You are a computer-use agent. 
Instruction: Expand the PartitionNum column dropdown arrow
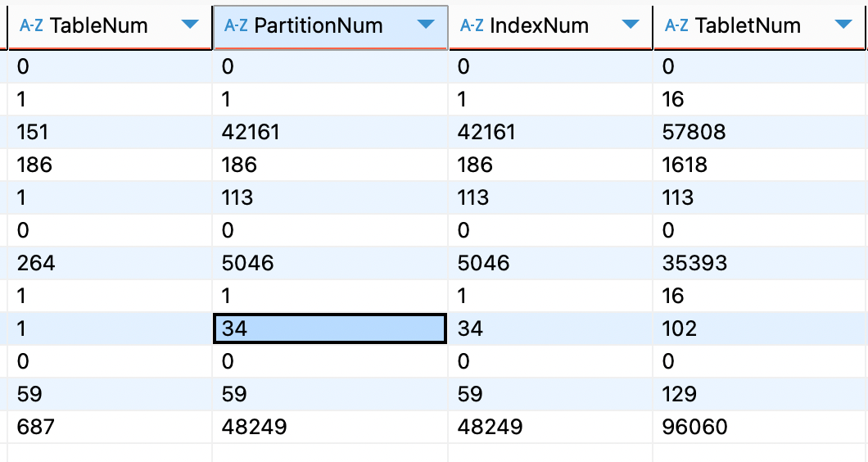(426, 25)
